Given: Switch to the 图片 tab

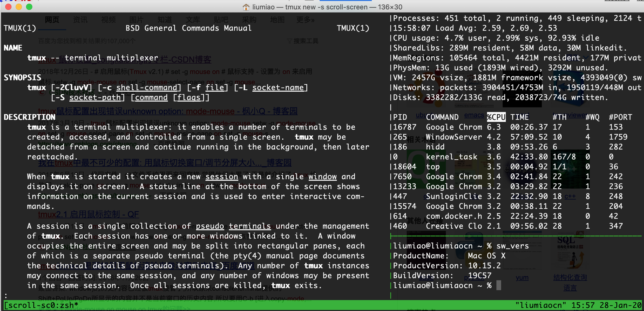Looking at the screenshot, I should click(x=136, y=20).
